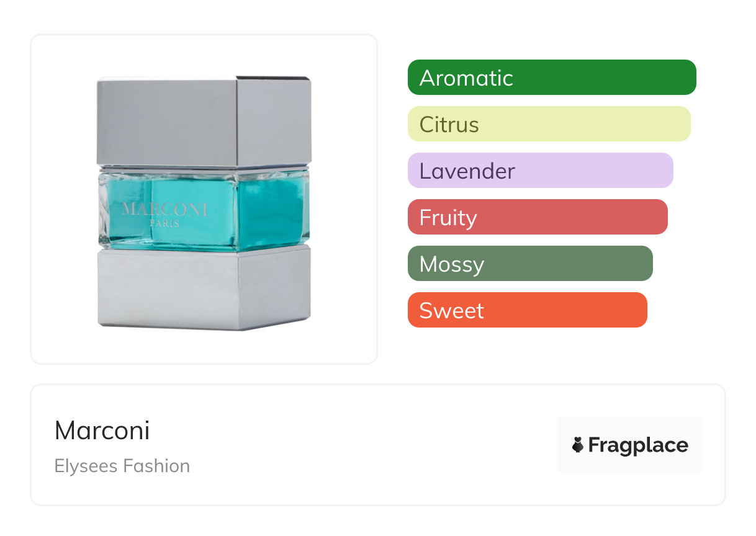The image size is (756, 536).
Task: Click the Sweet label in the orange bar
Action: point(451,311)
